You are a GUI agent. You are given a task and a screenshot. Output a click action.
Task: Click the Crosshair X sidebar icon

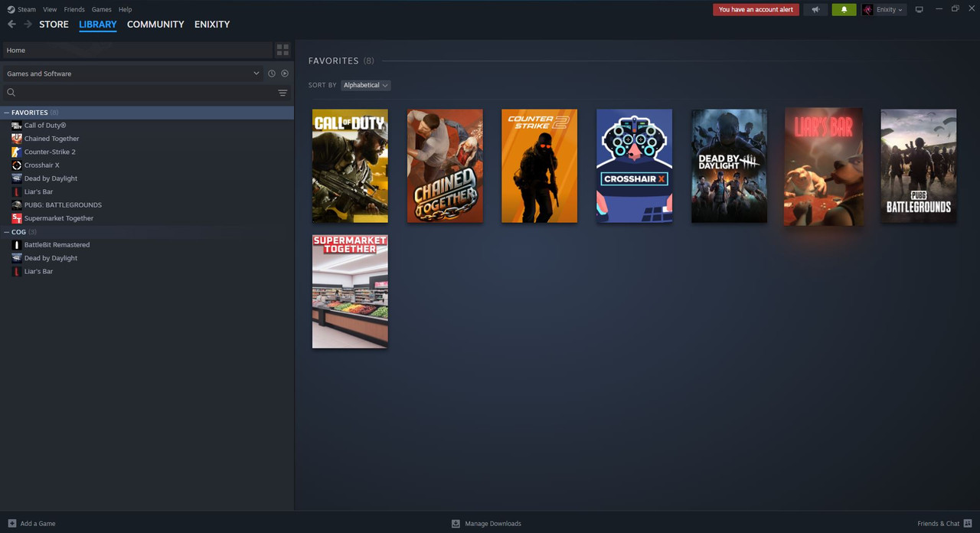[x=17, y=165]
